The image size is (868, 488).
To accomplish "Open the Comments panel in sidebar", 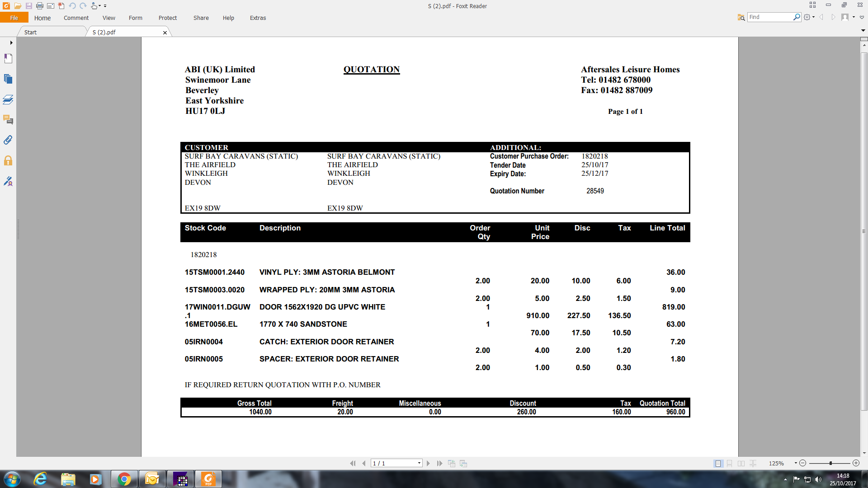I will tap(8, 120).
